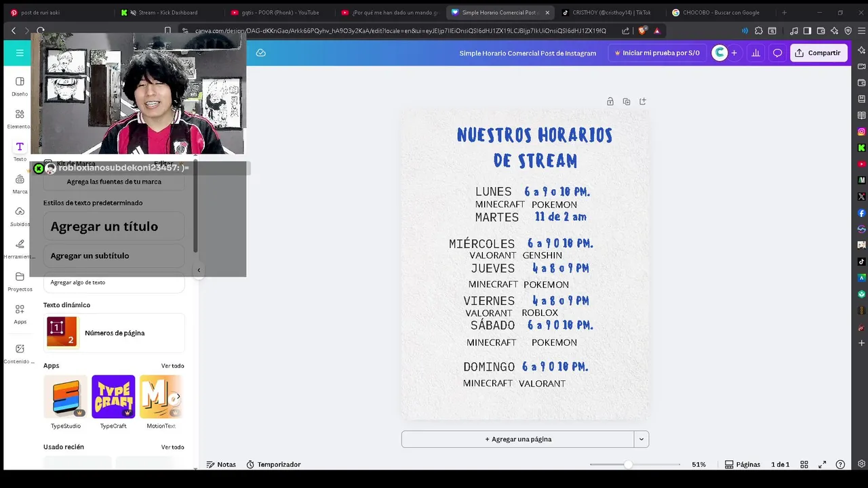Open the Diseño panel in sidebar
The height and width of the screenshot is (488, 868).
pos(20,86)
